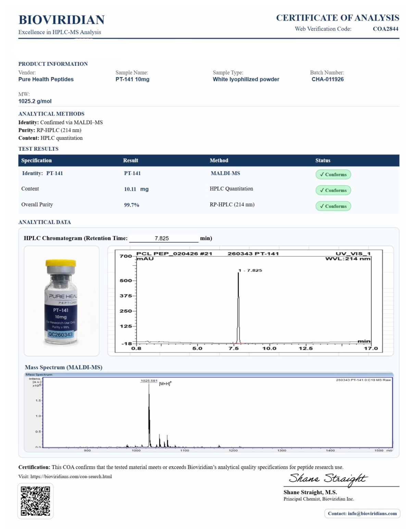
Task: Select the web verification code COA2844
Action: coord(385,29)
